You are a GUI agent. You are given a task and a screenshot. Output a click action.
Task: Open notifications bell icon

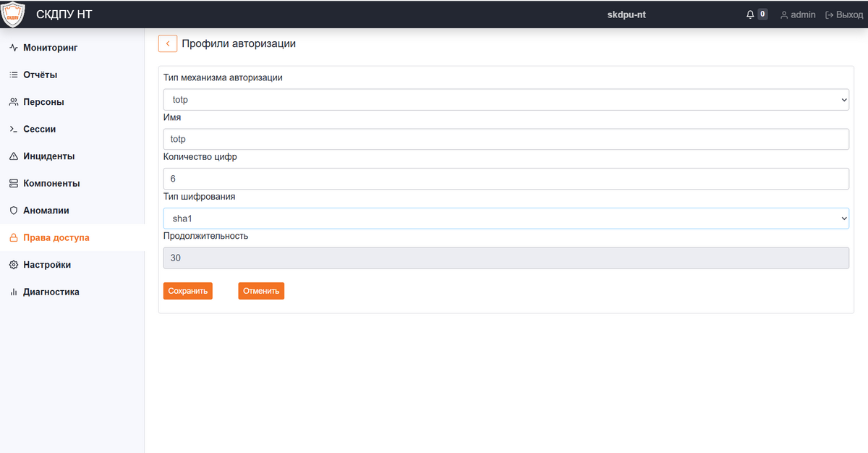[x=750, y=14]
